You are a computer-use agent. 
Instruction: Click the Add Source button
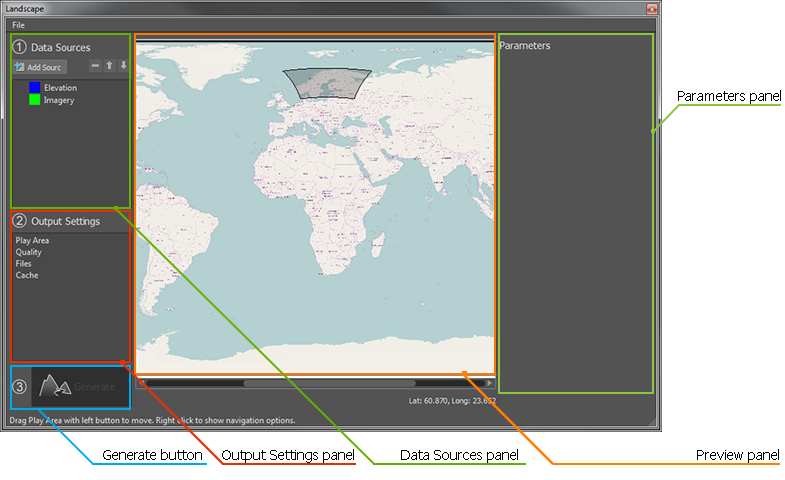[39, 67]
